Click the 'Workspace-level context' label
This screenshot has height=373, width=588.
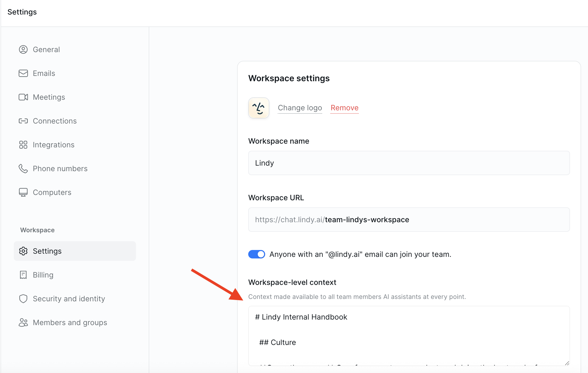click(292, 282)
